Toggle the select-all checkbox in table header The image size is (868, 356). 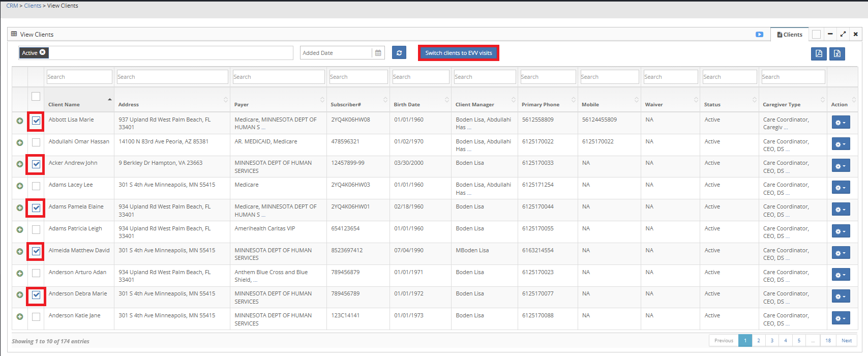(36, 96)
